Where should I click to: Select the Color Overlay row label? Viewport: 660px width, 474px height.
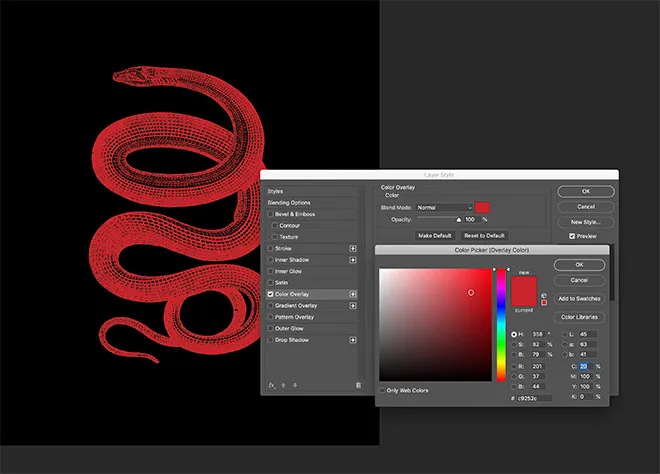pyautogui.click(x=292, y=294)
